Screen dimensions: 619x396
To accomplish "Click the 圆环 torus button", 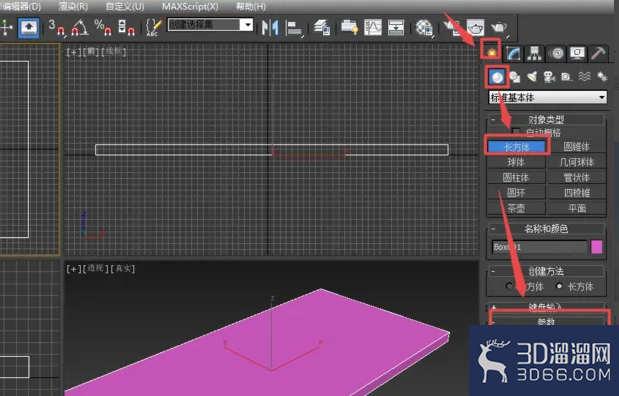I will (x=516, y=193).
